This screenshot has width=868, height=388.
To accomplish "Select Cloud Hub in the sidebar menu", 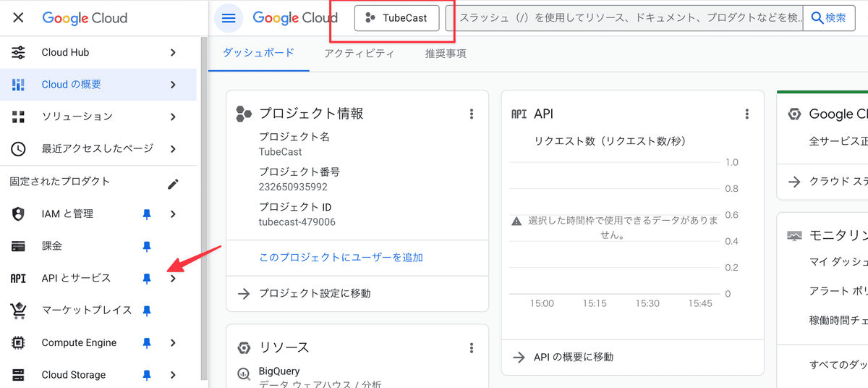I will (98, 52).
